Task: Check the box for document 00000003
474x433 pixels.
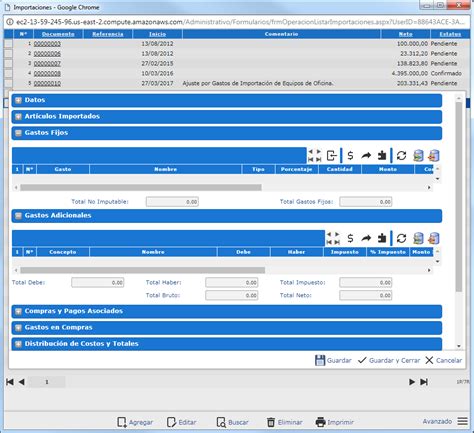Action: point(8,44)
